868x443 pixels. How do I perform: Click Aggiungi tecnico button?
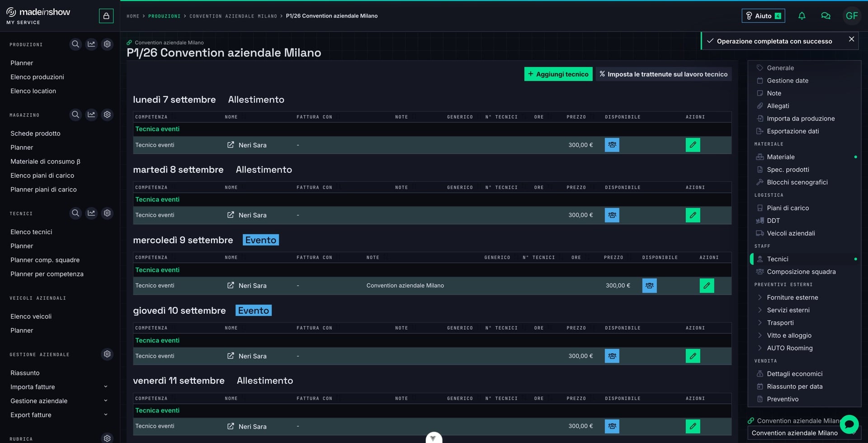coord(558,74)
